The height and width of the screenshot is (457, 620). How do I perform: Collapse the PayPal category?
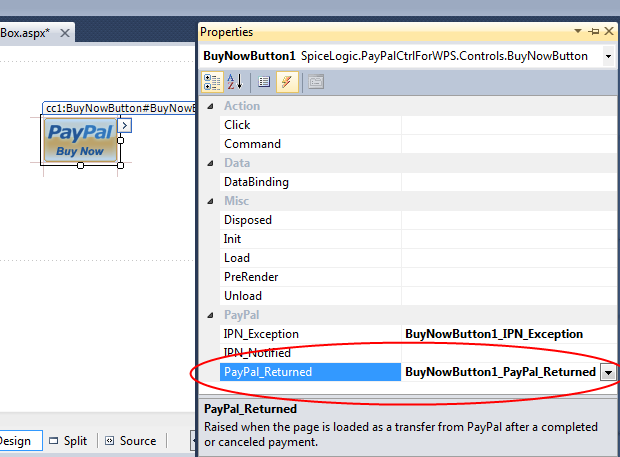[210, 315]
